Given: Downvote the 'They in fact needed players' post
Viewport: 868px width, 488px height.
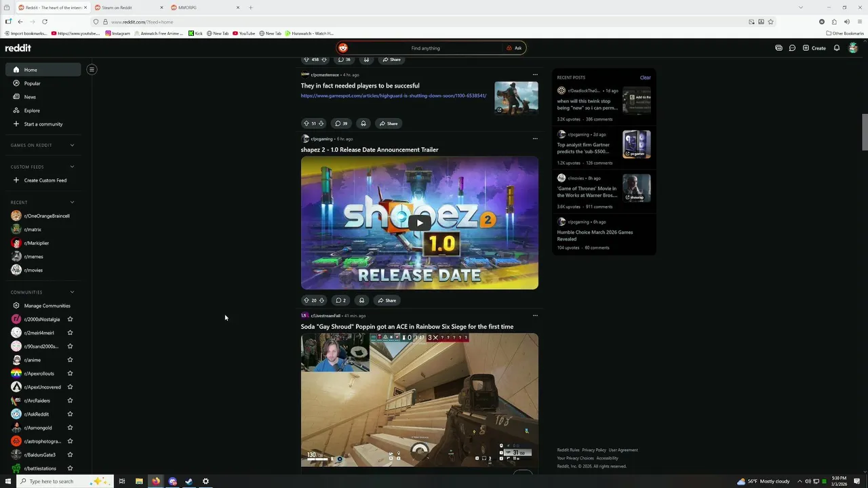Looking at the screenshot, I should point(321,123).
